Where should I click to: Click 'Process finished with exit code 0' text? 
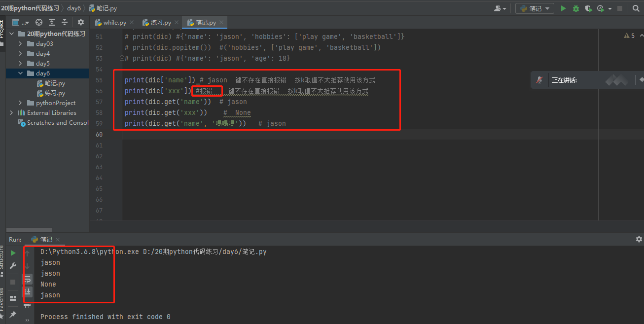point(106,317)
